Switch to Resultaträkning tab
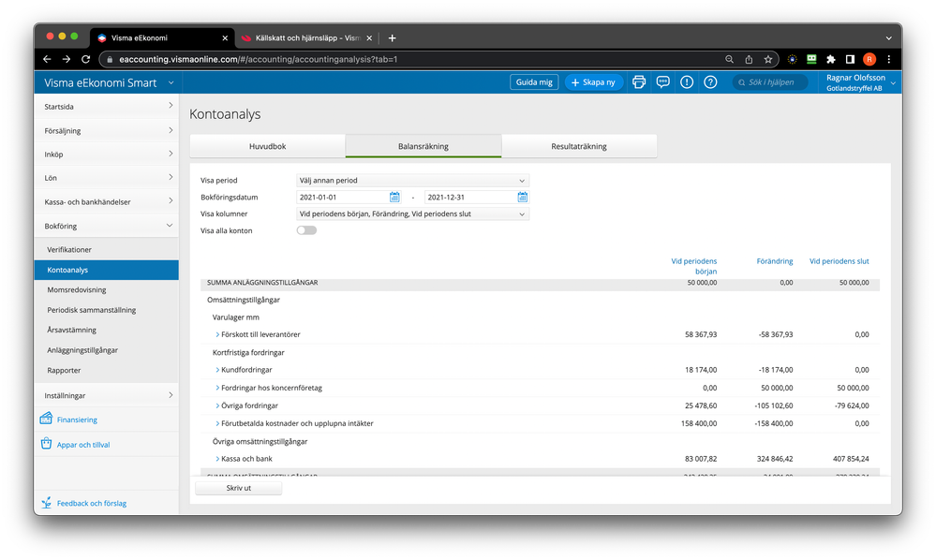Image resolution: width=936 pixels, height=560 pixels. [x=579, y=146]
